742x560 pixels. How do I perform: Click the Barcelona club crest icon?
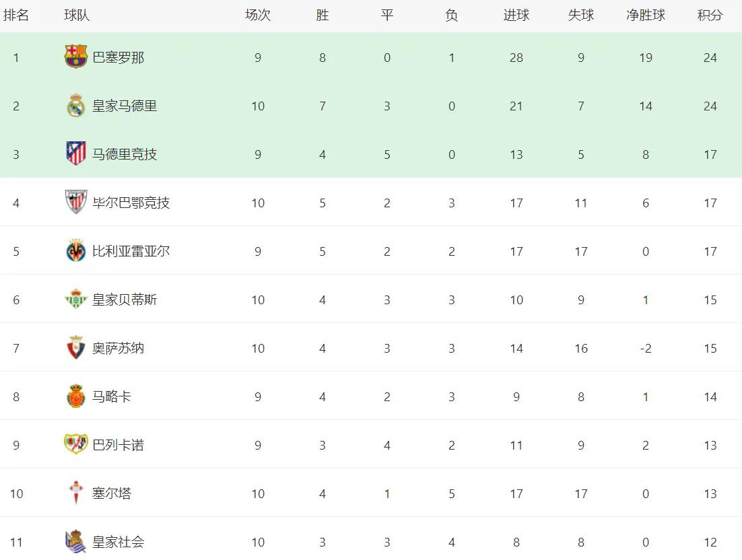[75, 57]
